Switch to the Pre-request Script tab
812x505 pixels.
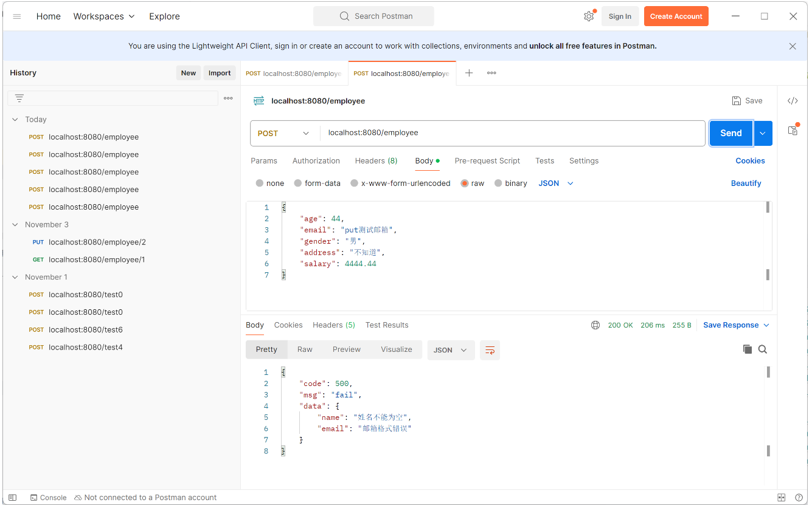click(487, 161)
